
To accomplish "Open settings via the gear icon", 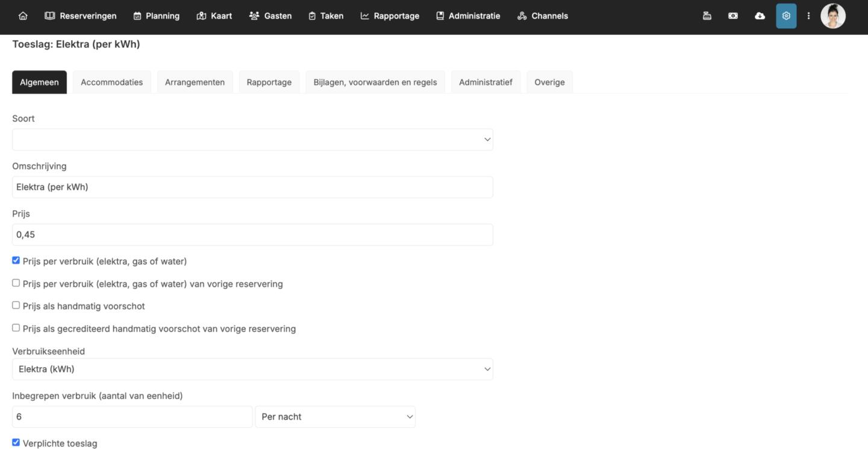I will point(786,16).
